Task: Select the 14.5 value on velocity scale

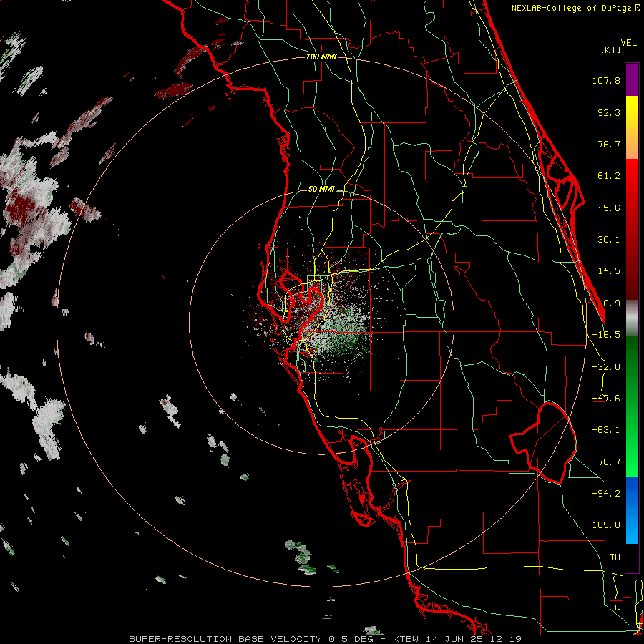Action: coord(609,271)
